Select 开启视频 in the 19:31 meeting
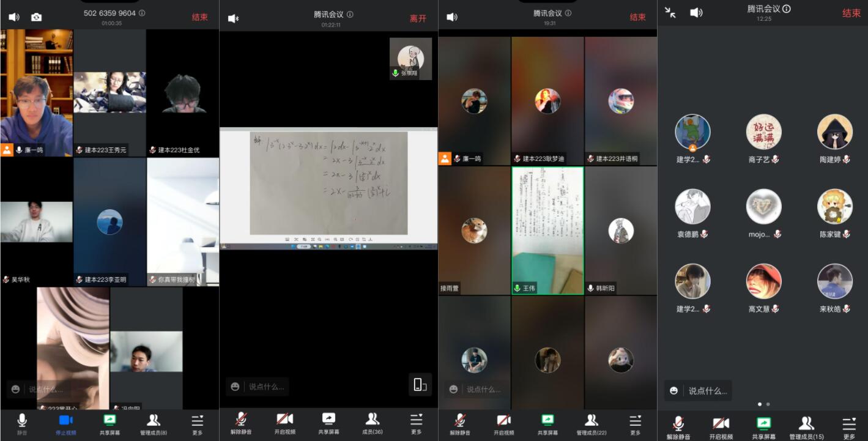Screen dimensions: 868x441 click(503, 424)
